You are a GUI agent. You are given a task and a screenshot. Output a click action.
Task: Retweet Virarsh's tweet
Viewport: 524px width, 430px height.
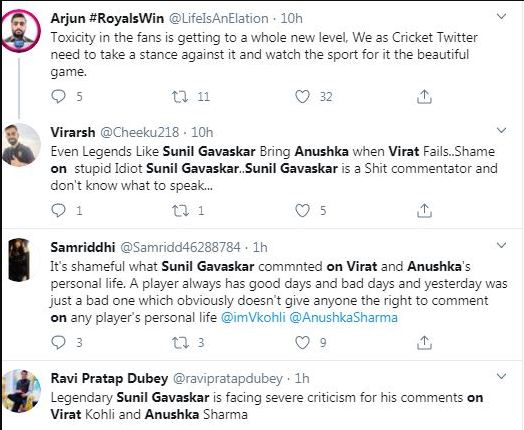click(x=180, y=211)
